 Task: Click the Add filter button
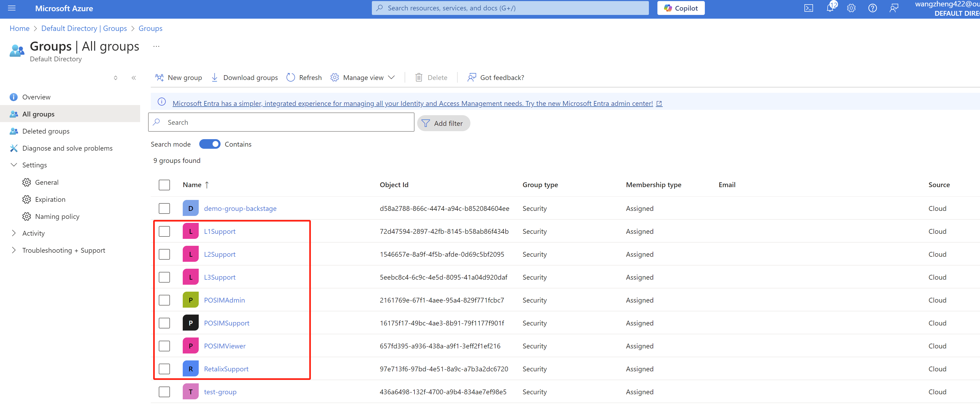(x=443, y=123)
